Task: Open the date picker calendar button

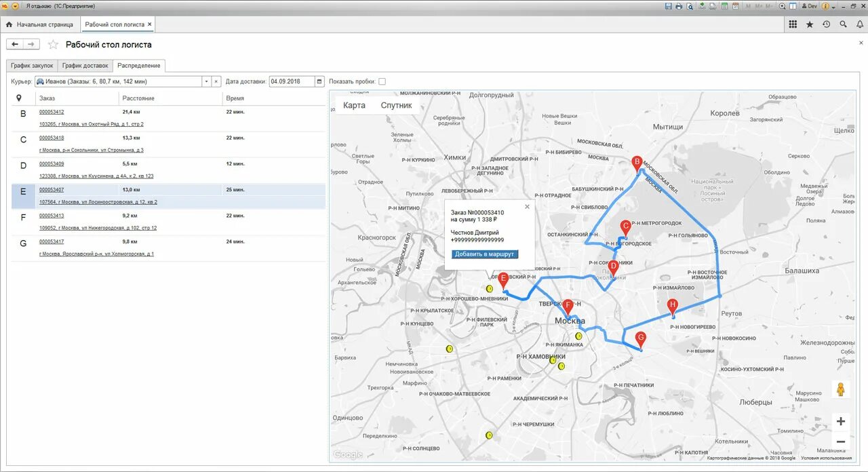Action: pos(319,81)
